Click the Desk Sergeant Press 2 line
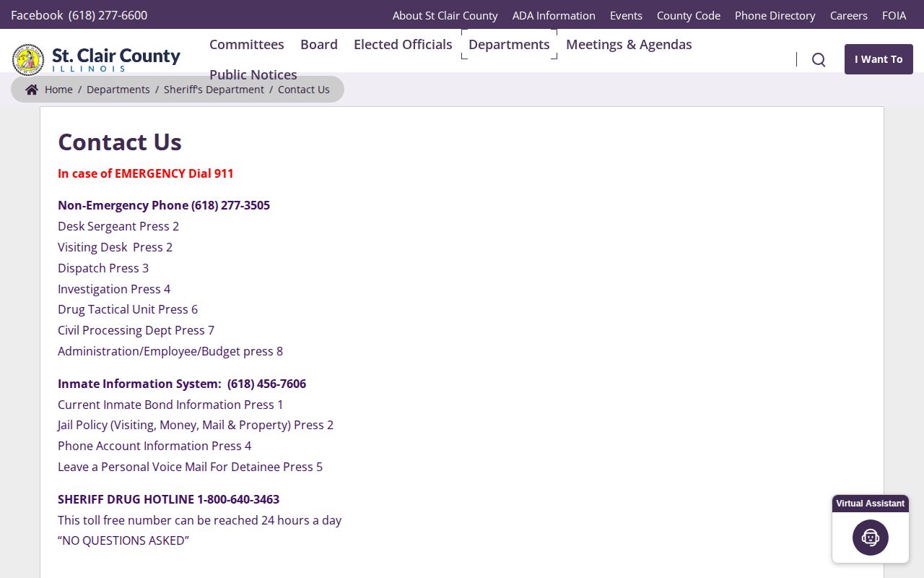 tap(118, 226)
